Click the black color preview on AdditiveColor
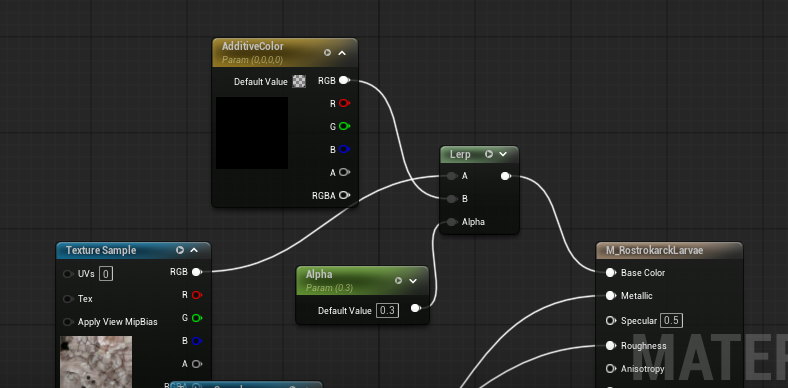The height and width of the screenshot is (388, 788). (x=252, y=133)
